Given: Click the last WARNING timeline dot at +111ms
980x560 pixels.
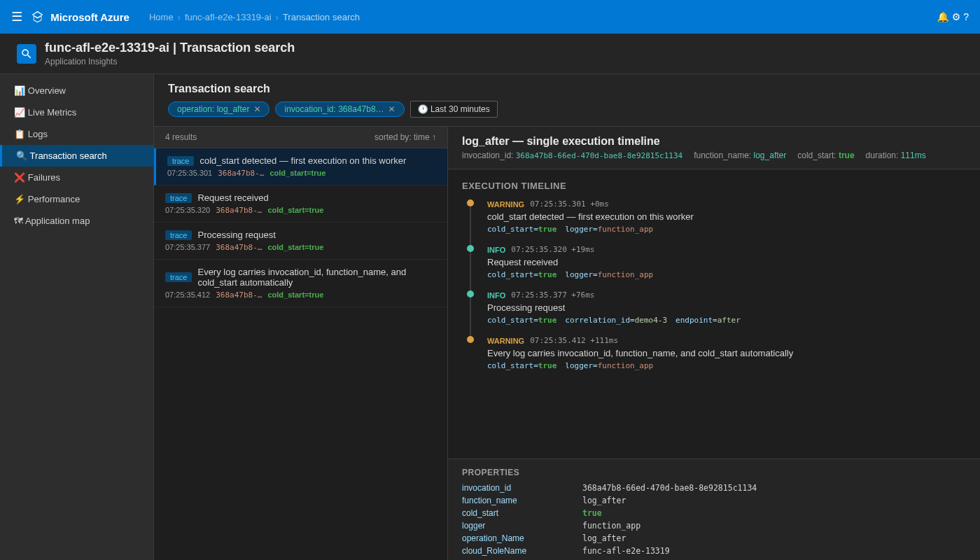Looking at the screenshot, I should (470, 339).
